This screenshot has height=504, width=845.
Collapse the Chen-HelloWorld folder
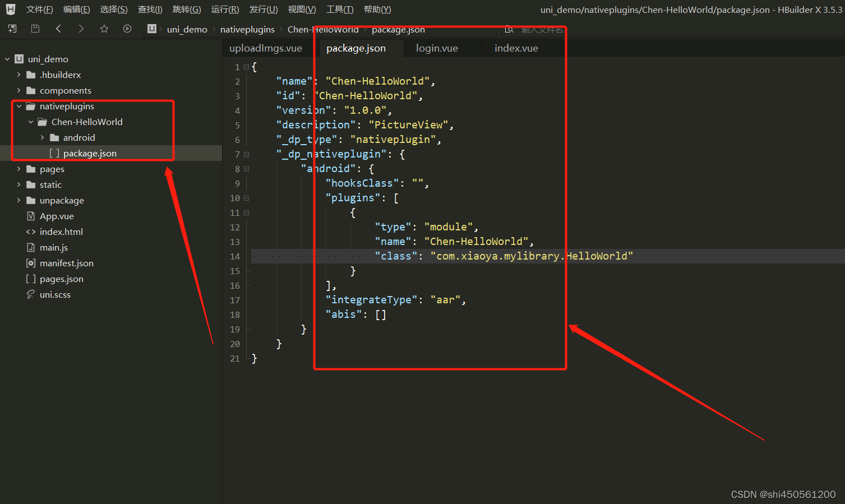(31, 122)
